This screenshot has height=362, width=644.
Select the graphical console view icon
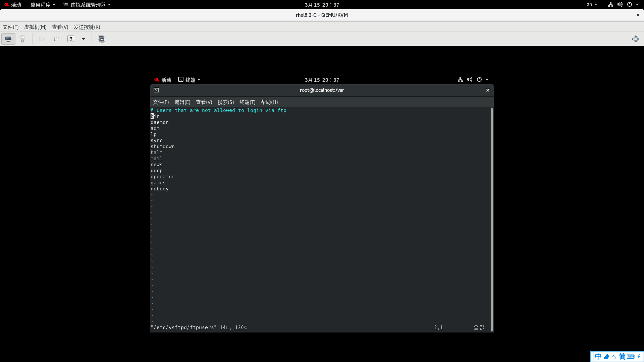8,39
